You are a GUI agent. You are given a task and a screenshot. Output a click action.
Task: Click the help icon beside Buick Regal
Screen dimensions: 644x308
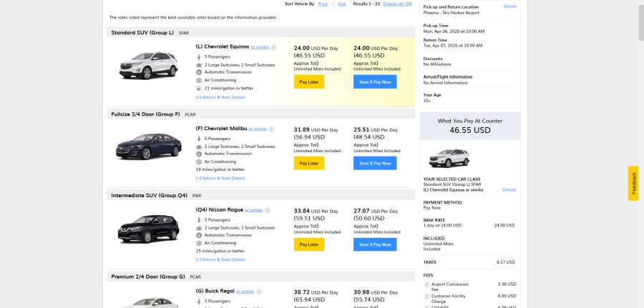[x=259, y=292]
